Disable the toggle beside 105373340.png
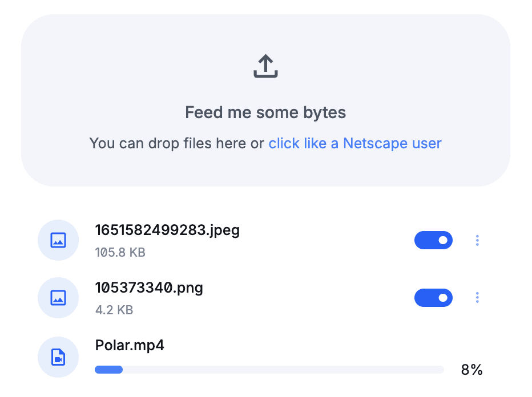 pos(433,298)
